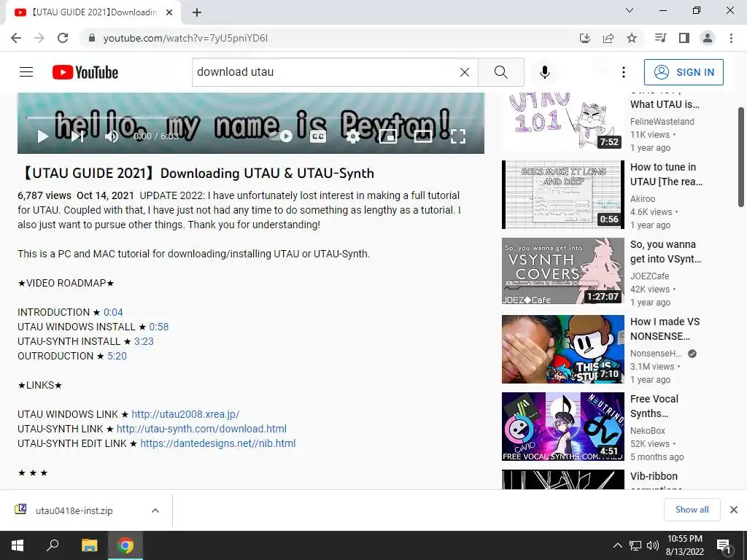Viewport: 747px width, 560px height.
Task: Jump to 5:20 outroduction timestamp
Action: 117,356
